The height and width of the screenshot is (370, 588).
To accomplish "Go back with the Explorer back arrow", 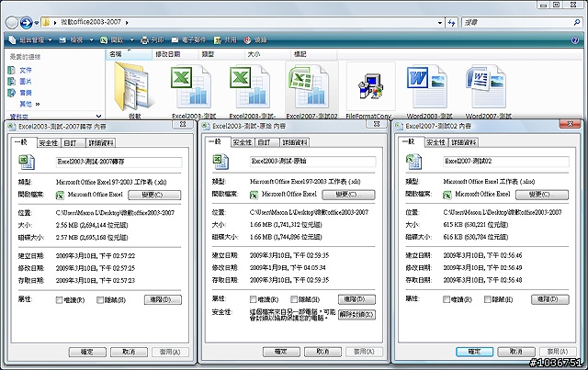I will coord(12,23).
